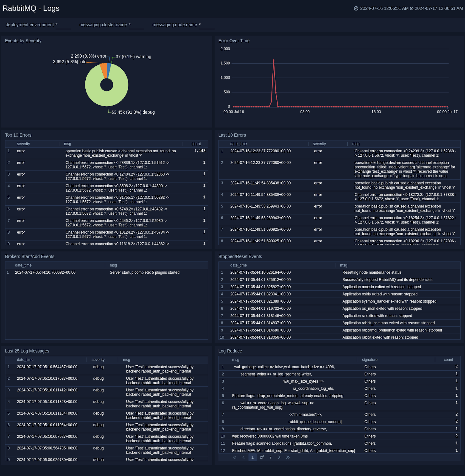
Task: Sort Log Reduce by signature column
Action: 369,360
